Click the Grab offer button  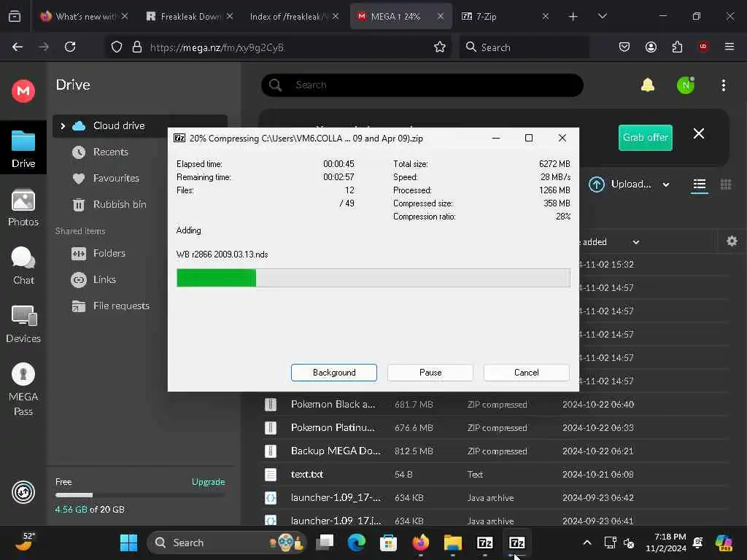tap(645, 138)
